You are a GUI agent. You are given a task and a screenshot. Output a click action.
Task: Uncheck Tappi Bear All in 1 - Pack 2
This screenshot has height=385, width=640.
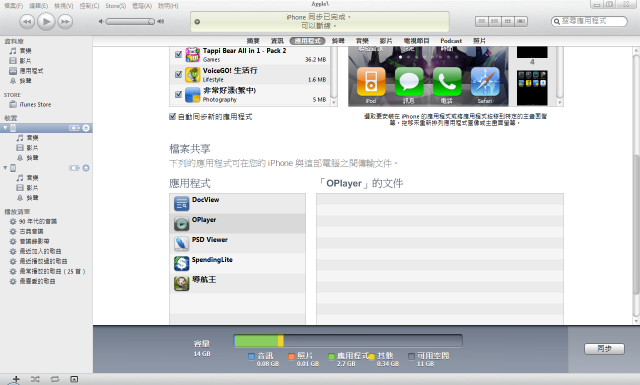click(178, 54)
